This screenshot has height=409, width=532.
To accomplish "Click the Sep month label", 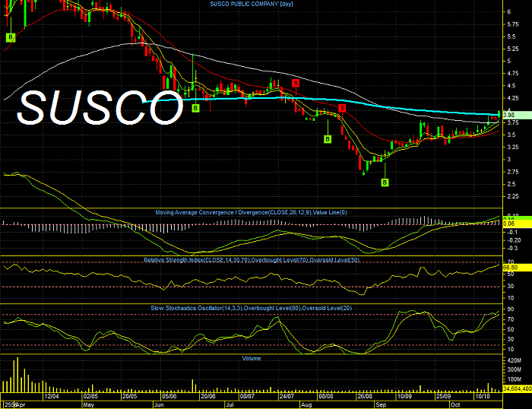I will pyautogui.click(x=381, y=405).
